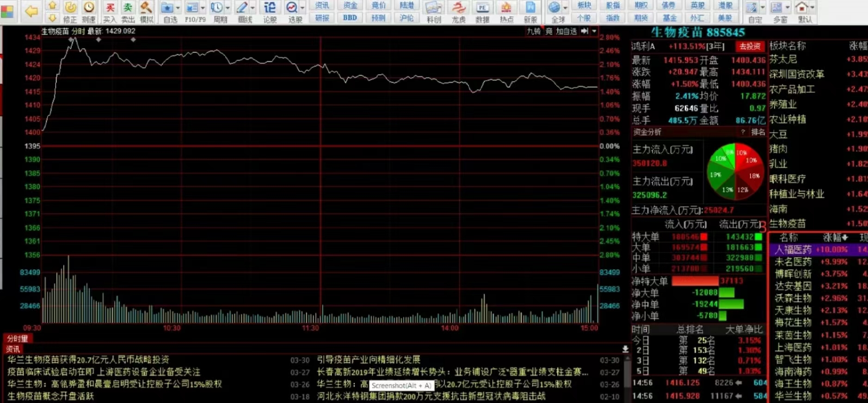Image resolution: width=868 pixels, height=403 pixels.
Task: Select 农产品加工 in the sector list
Action: pyautogui.click(x=792, y=89)
